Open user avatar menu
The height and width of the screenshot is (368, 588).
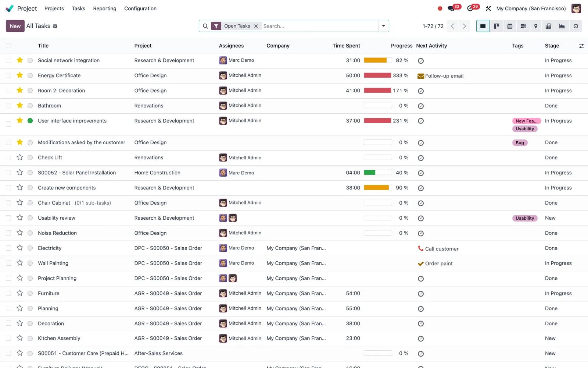pos(576,8)
